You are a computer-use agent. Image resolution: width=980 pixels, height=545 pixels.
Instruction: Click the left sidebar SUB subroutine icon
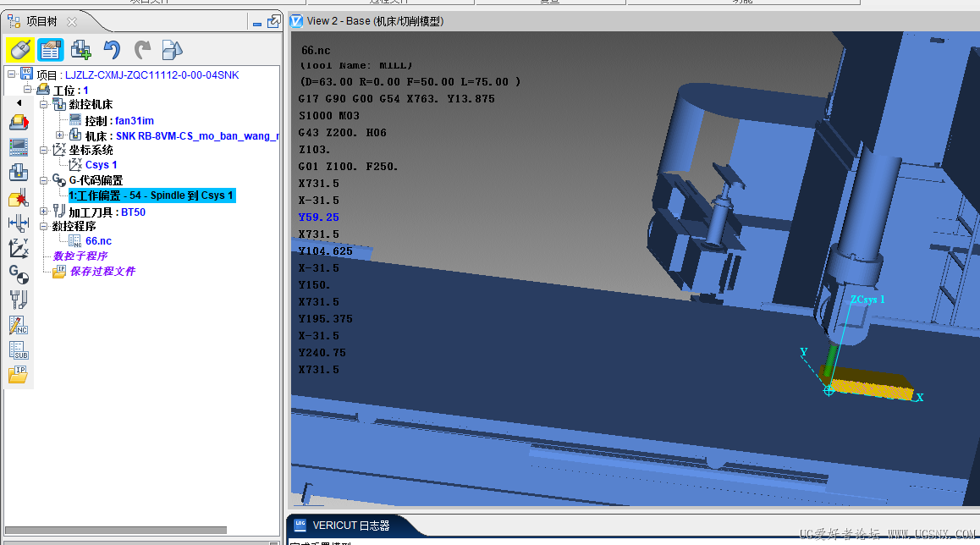(x=19, y=350)
